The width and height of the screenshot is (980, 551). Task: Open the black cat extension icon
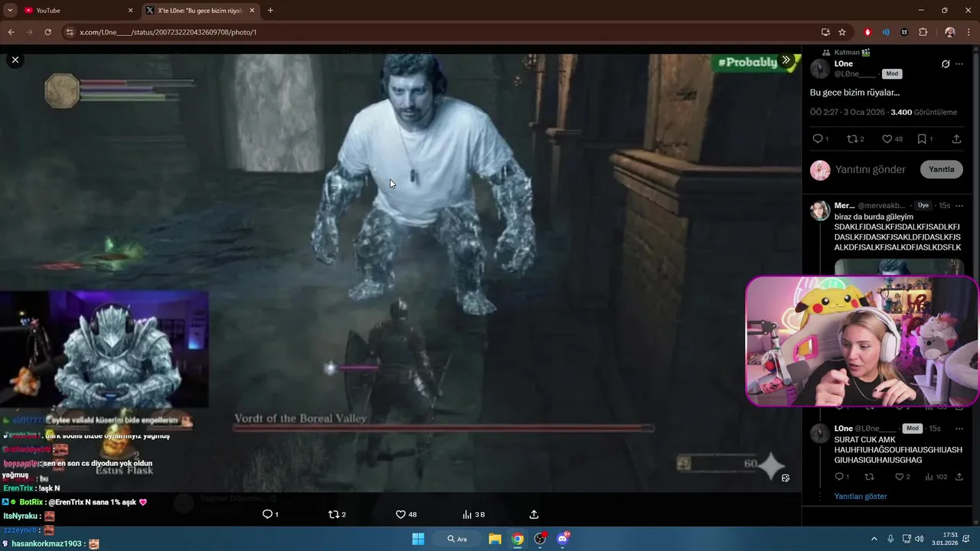coord(904,32)
